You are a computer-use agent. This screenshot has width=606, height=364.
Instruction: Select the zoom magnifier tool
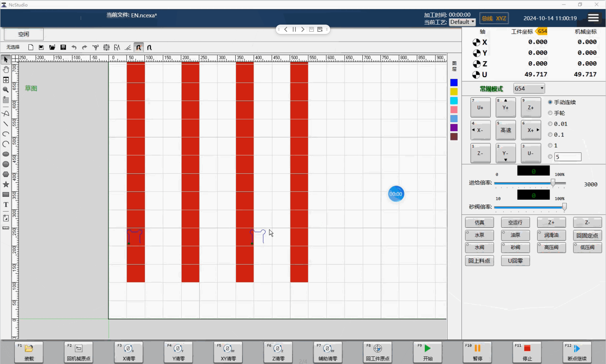(6, 90)
